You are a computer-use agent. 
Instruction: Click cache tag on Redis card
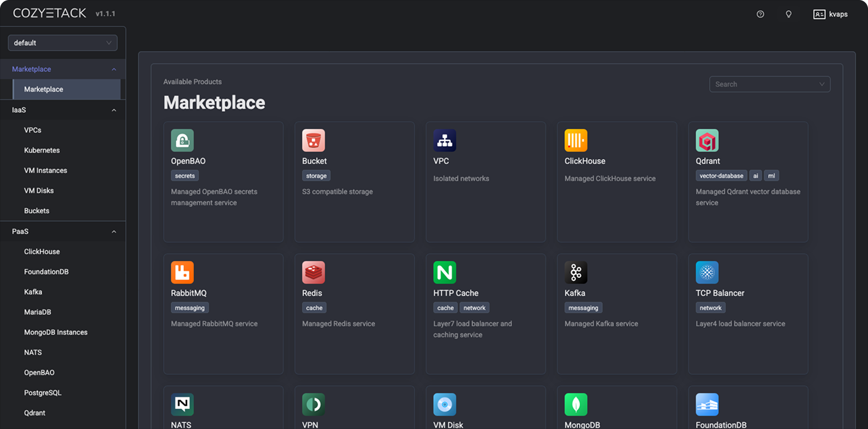pos(314,308)
